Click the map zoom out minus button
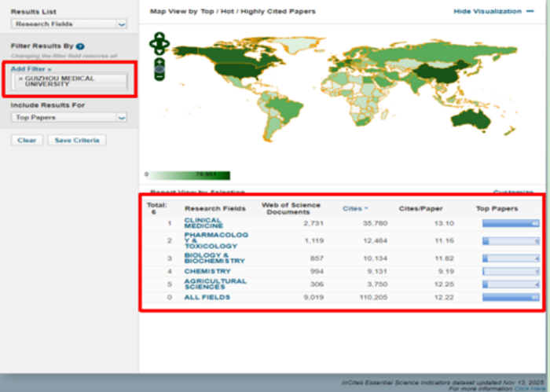Viewport: 550px width, 392px height. pos(159,77)
